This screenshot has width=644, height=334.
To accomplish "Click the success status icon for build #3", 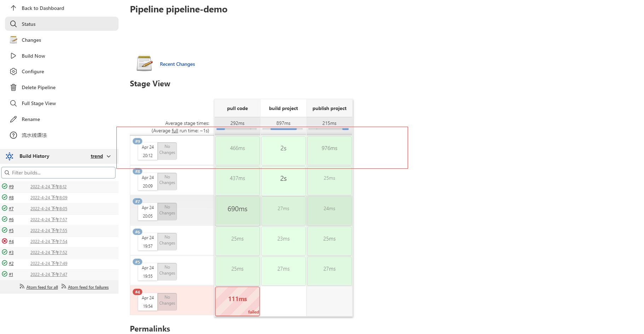I will point(5,252).
